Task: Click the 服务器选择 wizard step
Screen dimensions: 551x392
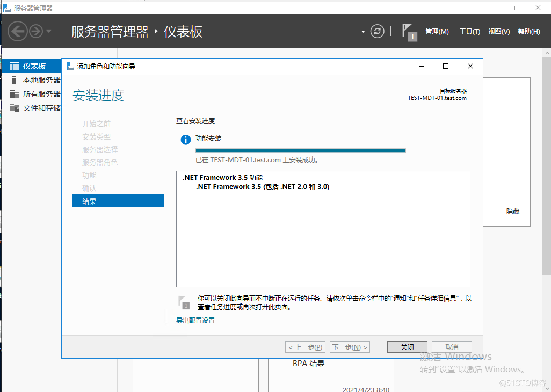Action: coord(100,150)
